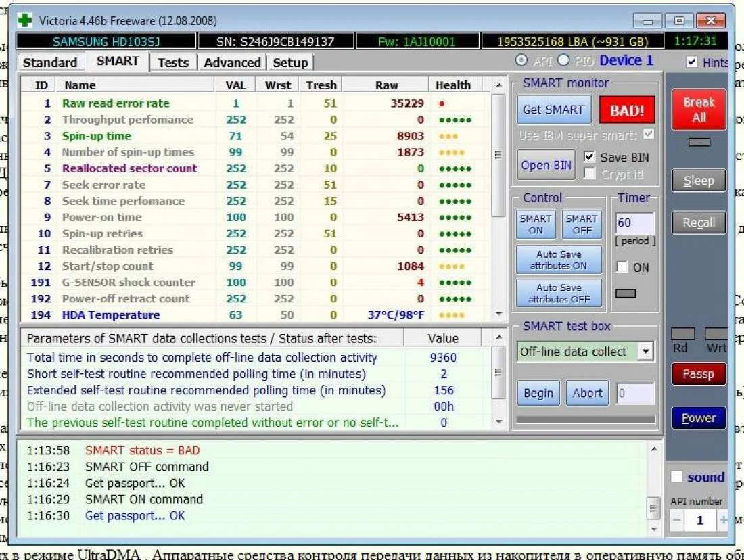Click the yellow health dots for Spin-up time
The width and height of the screenshot is (744, 560).
tap(448, 136)
